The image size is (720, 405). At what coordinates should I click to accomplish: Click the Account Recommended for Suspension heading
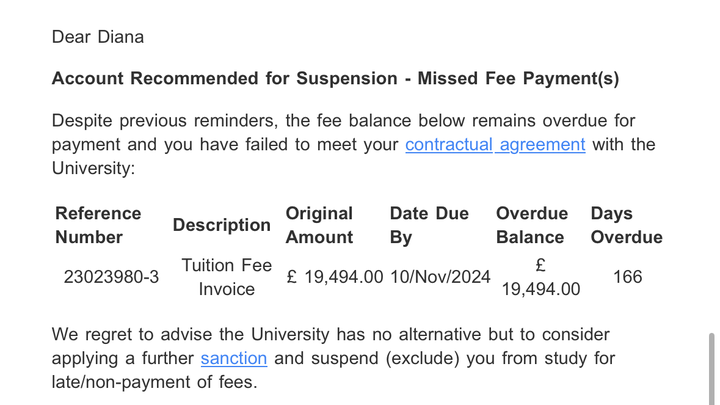point(335,79)
